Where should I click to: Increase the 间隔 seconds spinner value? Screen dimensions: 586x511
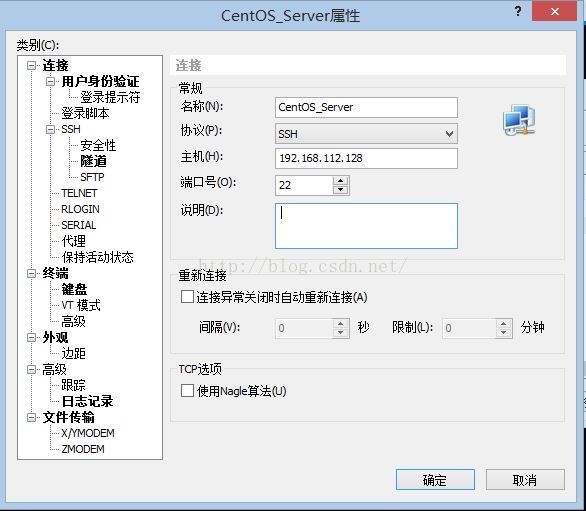340,324
